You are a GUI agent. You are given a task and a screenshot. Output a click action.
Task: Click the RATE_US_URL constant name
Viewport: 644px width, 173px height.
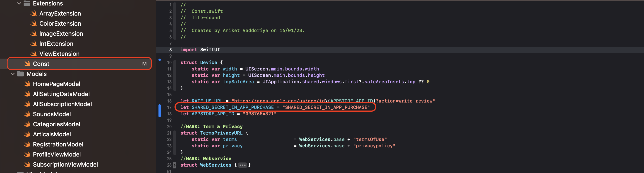(207, 101)
